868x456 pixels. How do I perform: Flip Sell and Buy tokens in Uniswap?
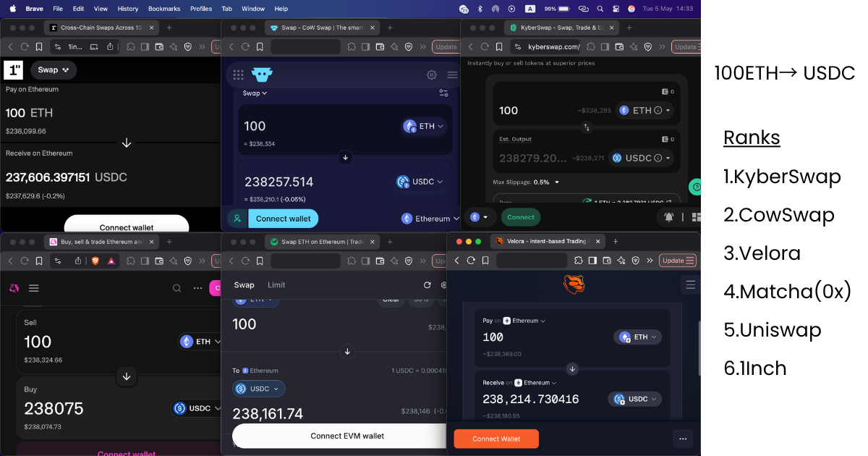click(127, 376)
